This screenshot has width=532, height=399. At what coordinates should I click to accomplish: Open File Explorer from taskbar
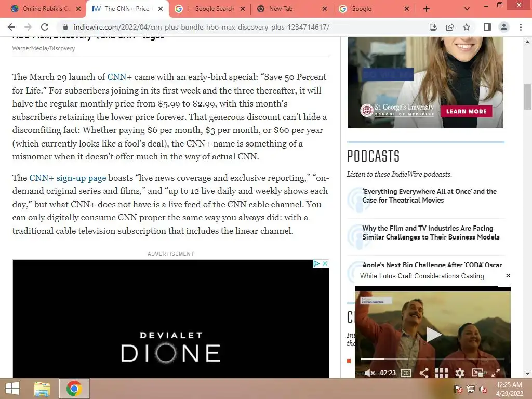point(42,389)
